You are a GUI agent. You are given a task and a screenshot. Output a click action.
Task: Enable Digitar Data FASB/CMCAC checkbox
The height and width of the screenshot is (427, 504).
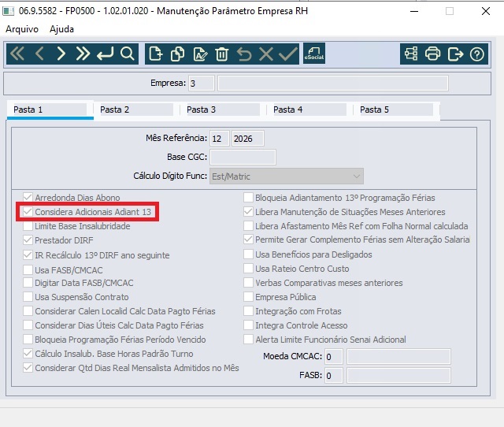(x=28, y=283)
